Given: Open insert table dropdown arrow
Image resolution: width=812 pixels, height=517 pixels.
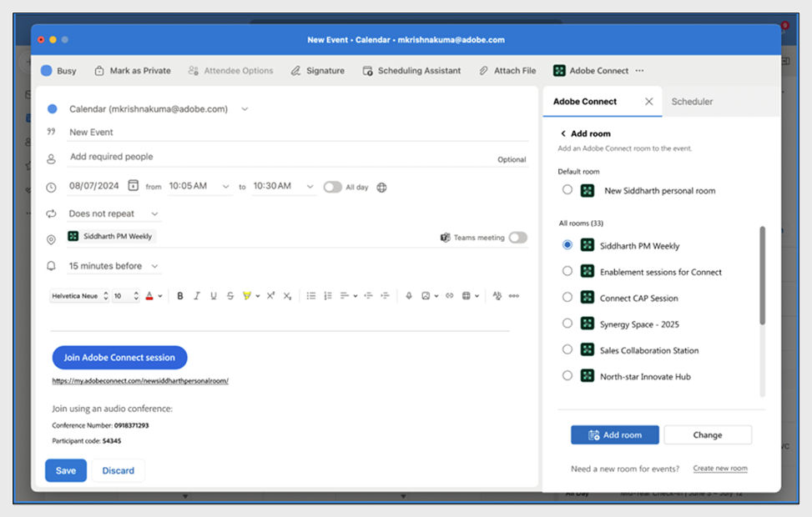Looking at the screenshot, I should pos(477,296).
